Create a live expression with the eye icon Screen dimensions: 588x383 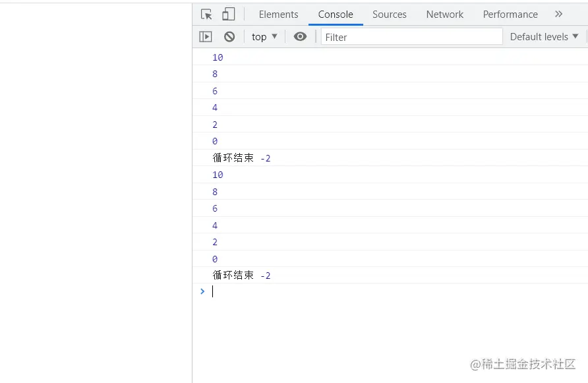click(x=300, y=36)
